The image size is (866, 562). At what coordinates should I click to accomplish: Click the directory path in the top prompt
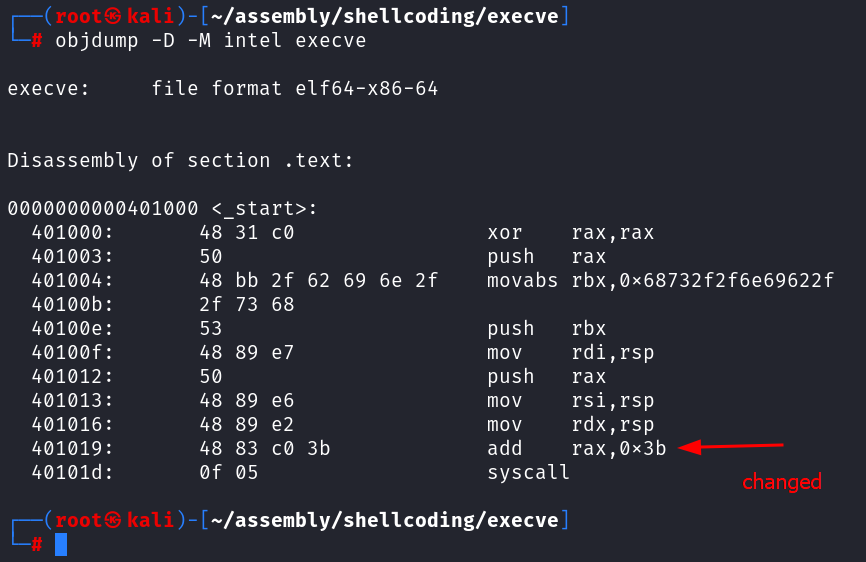point(386,16)
